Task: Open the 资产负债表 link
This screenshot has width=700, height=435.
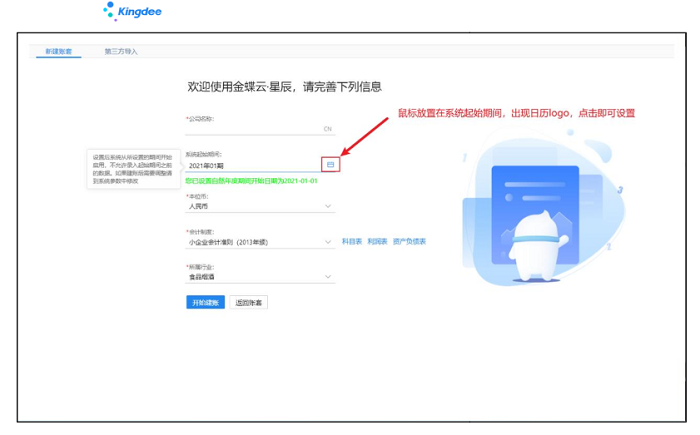Action: 409,242
